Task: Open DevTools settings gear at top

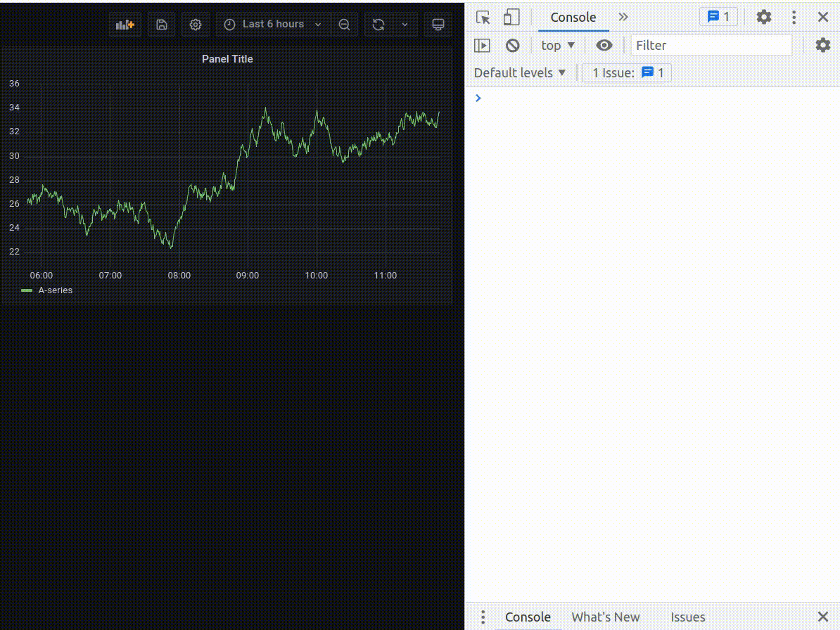Action: (x=764, y=17)
